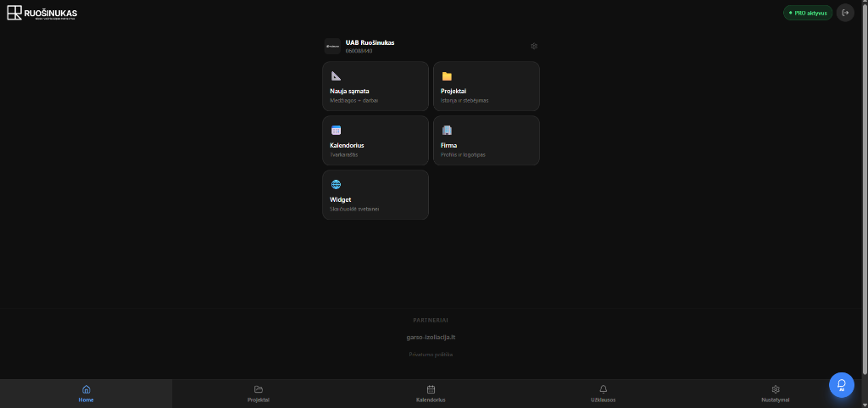Click the Istorija ir stebėjimas subtitle
This screenshot has height=408, width=868.
[465, 101]
